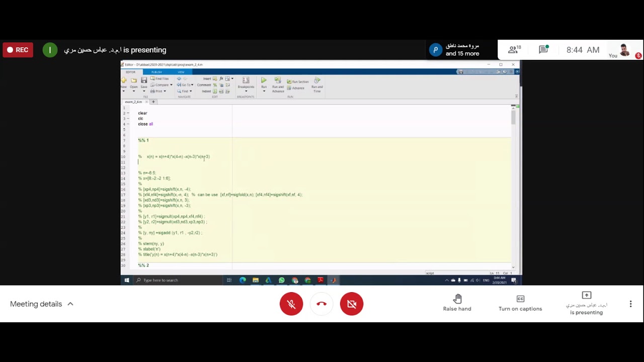Image resolution: width=644 pixels, height=362 pixels.
Task: Click the Windows Start button
Action: pyautogui.click(x=127, y=280)
